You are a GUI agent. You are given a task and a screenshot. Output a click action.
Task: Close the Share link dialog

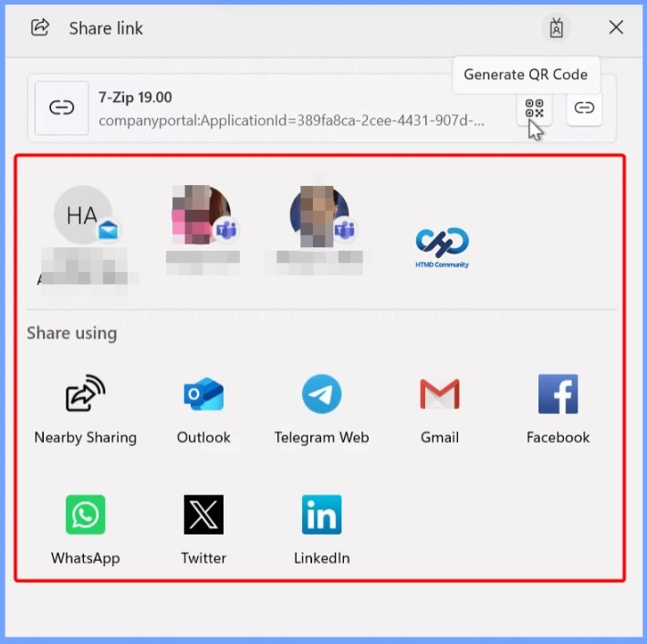click(616, 27)
